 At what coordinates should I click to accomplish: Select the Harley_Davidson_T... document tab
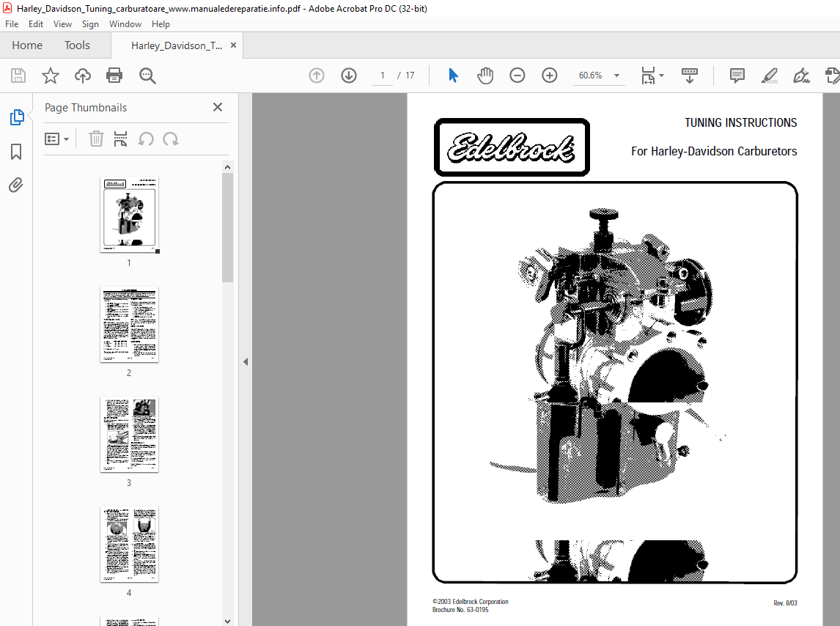176,45
